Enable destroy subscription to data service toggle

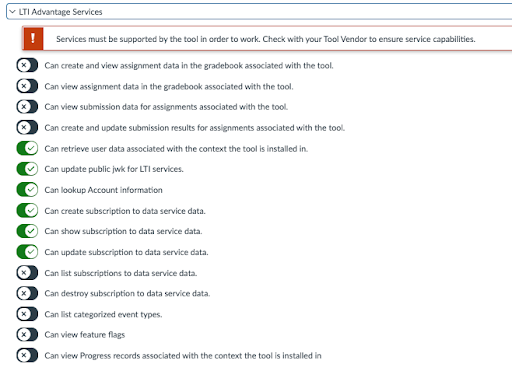(x=27, y=293)
